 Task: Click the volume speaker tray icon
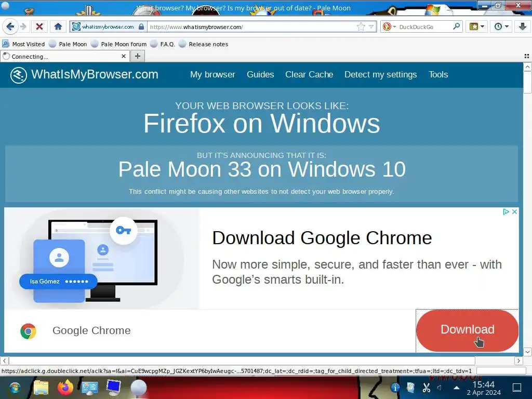[x=440, y=388]
